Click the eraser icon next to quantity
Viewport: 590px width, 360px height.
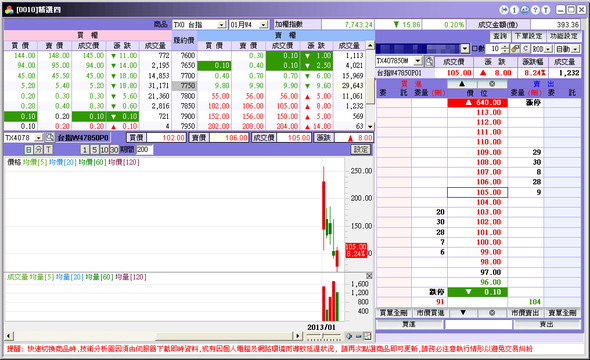pyautogui.click(x=515, y=49)
